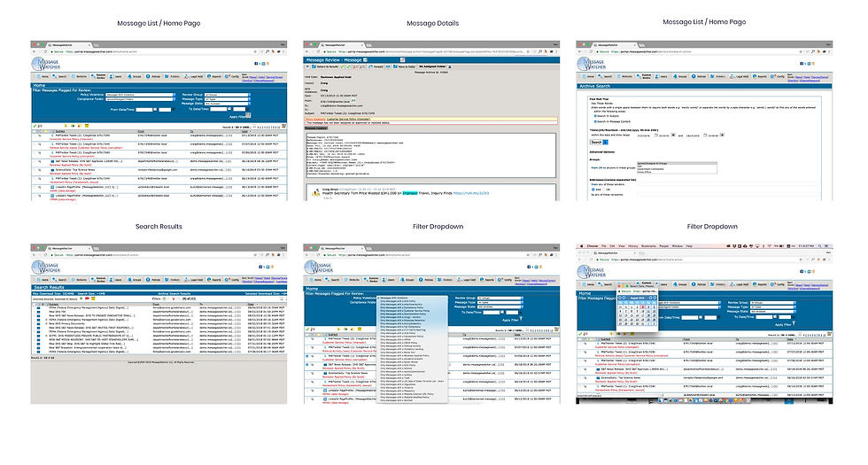
Task: Open Folders in the popup-free Home screenshot toolbar
Action: tap(172, 76)
